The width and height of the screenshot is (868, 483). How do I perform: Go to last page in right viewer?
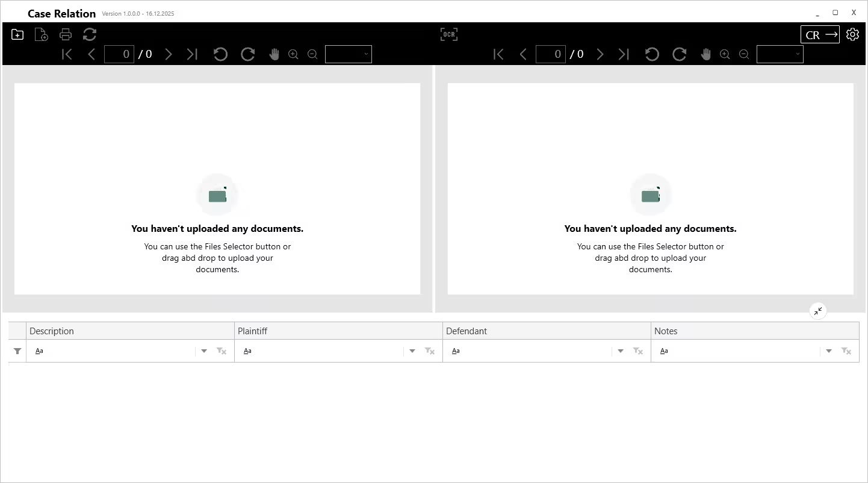click(x=624, y=54)
